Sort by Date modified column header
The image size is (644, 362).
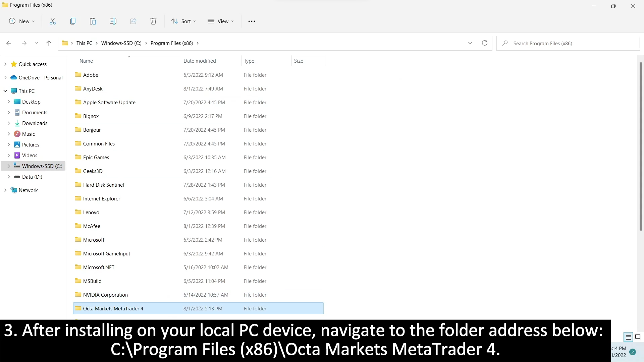point(200,61)
